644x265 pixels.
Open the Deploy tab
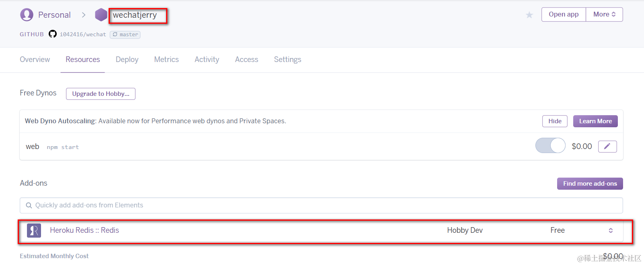127,60
